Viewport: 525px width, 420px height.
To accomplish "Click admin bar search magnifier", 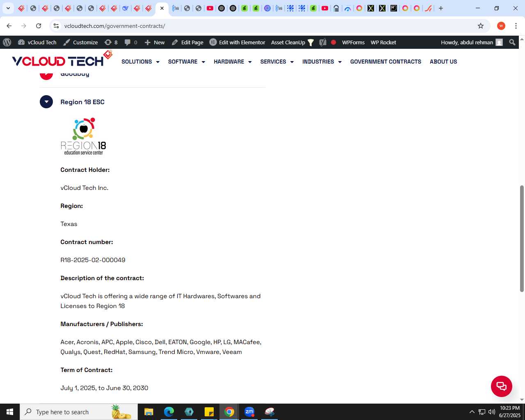I will [512, 42].
